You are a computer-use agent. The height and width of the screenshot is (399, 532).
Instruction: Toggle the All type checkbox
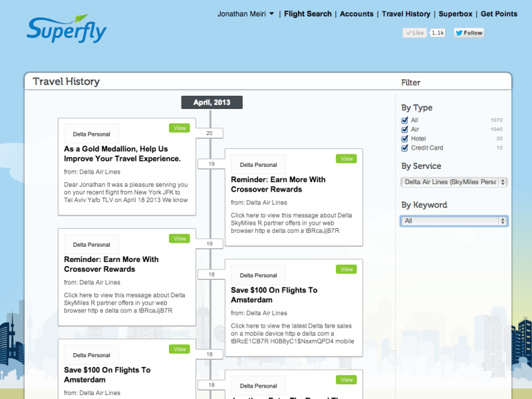(x=405, y=120)
